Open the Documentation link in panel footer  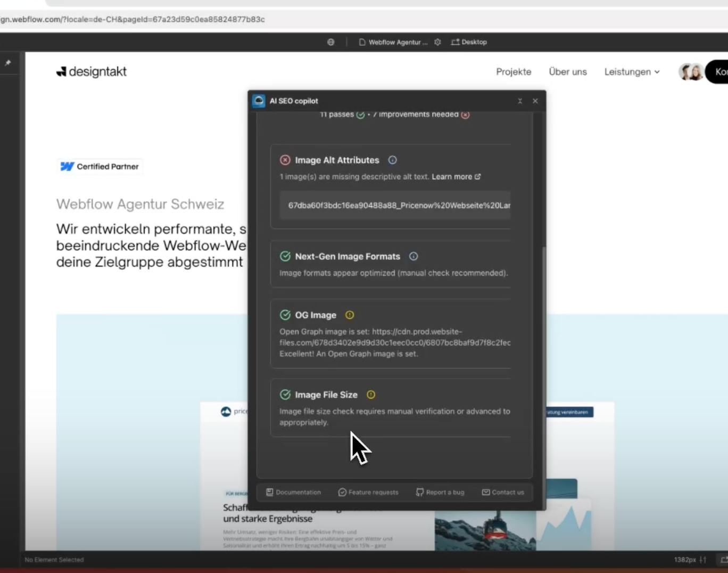coord(294,492)
